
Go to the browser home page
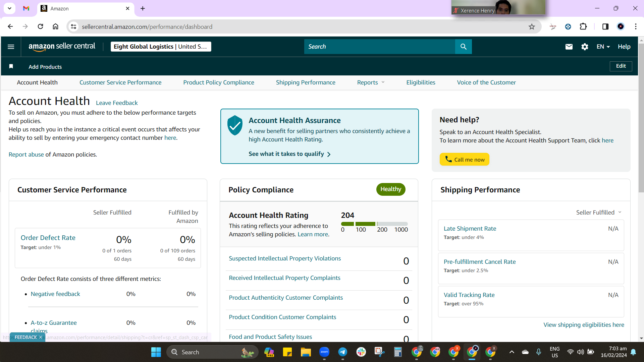(56, 26)
